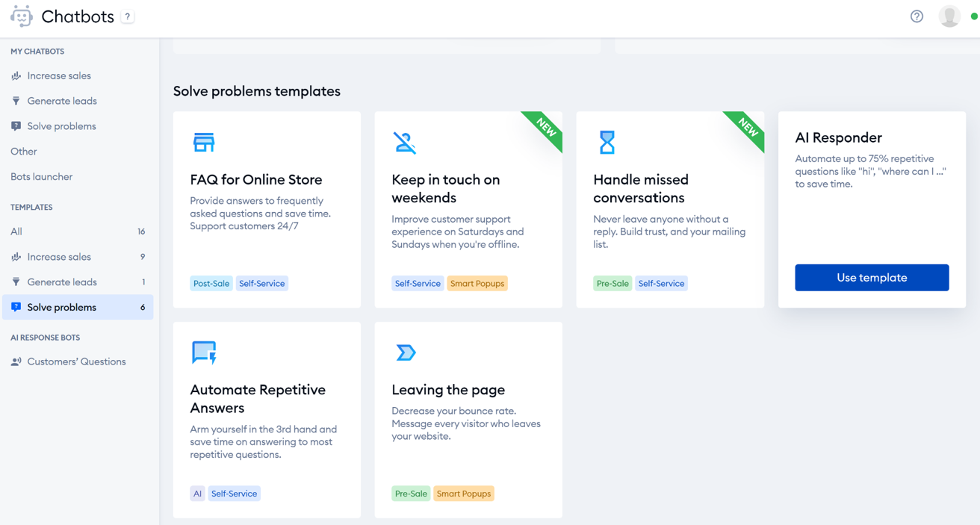Viewport: 980px width, 525px height.
Task: Open Customers' Questions AI response bots
Action: [x=76, y=361]
